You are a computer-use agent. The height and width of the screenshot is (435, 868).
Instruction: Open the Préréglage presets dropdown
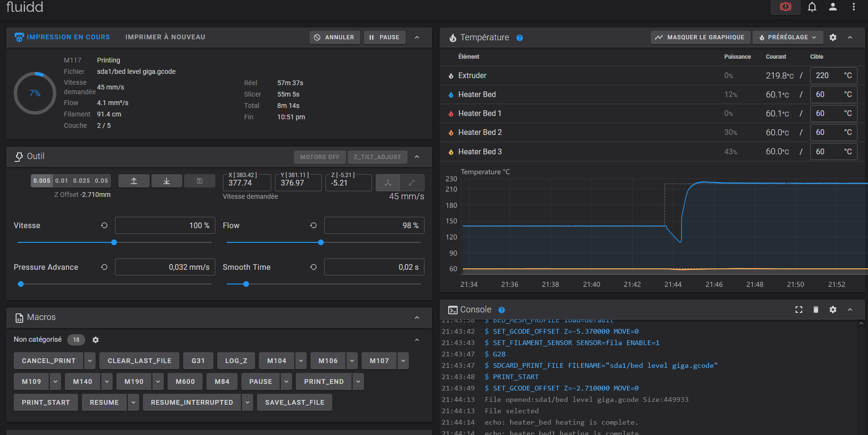788,37
